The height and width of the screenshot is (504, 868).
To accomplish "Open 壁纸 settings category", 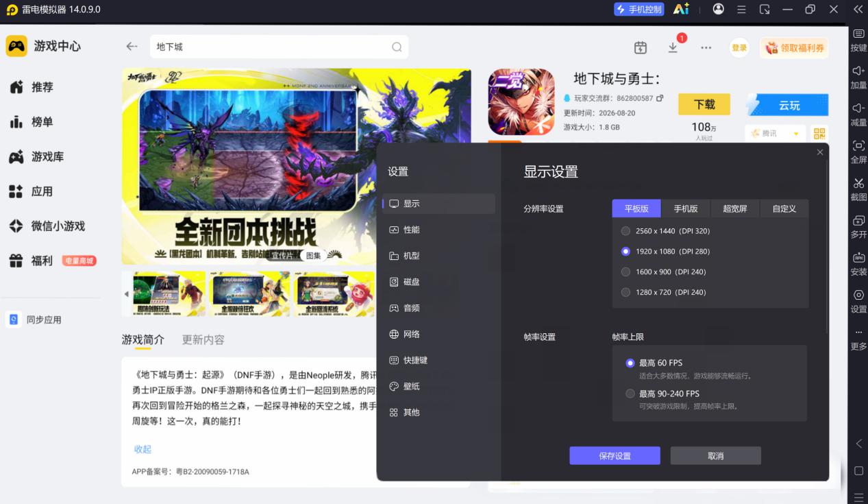I will (438, 386).
